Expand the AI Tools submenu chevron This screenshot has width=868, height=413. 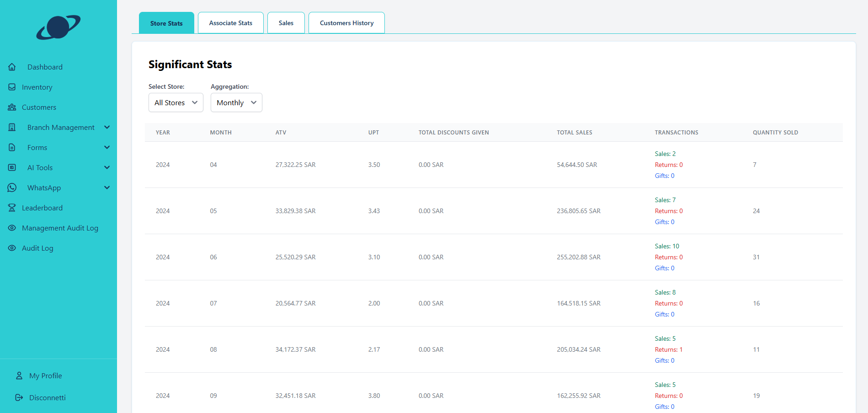(x=107, y=167)
